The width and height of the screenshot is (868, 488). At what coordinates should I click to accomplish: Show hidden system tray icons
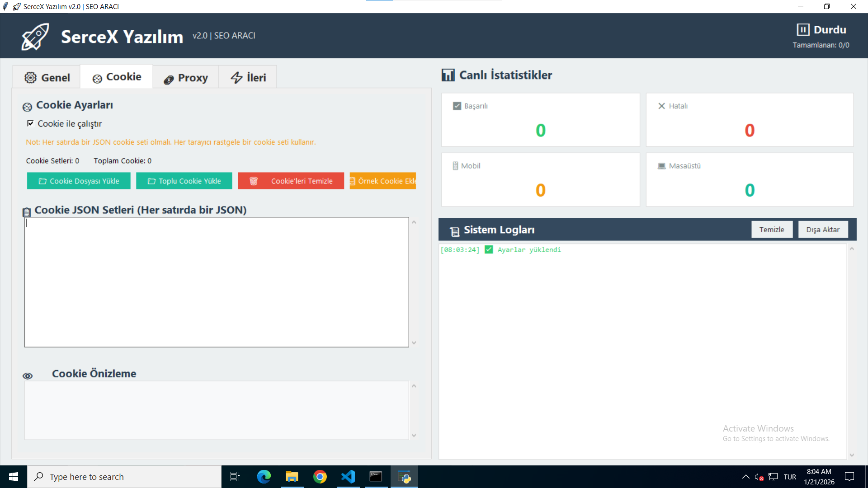click(745, 477)
